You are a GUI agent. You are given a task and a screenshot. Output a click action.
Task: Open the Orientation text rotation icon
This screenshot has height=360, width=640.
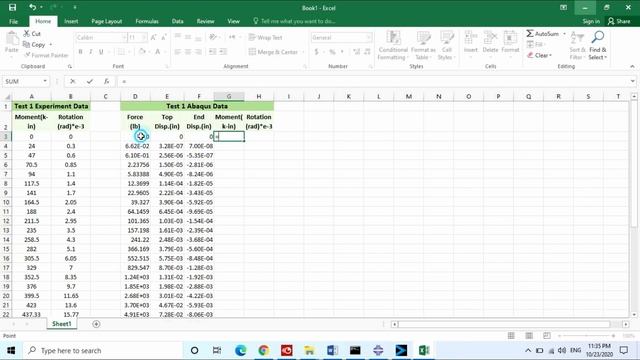pos(213,37)
